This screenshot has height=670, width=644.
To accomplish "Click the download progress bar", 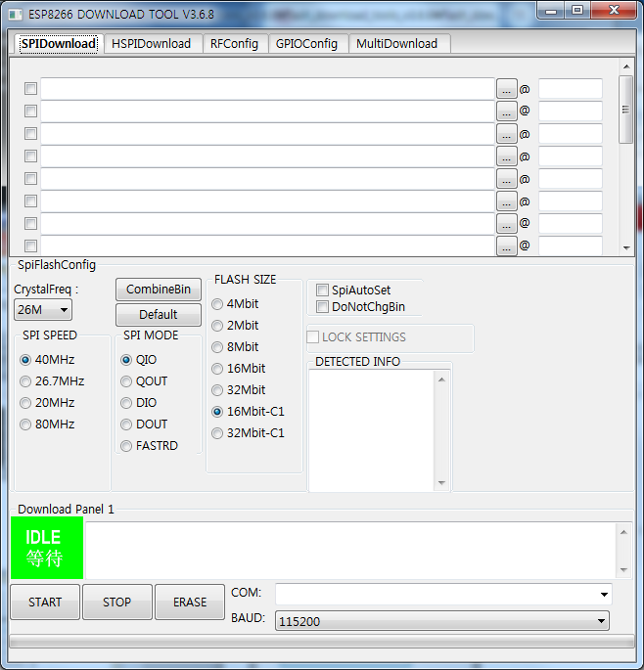I will [x=322, y=641].
